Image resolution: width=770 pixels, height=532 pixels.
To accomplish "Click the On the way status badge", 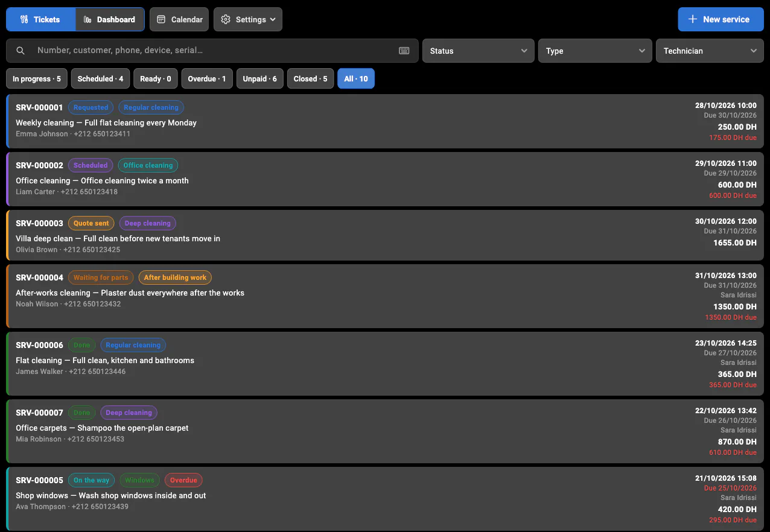I will pyautogui.click(x=92, y=480).
